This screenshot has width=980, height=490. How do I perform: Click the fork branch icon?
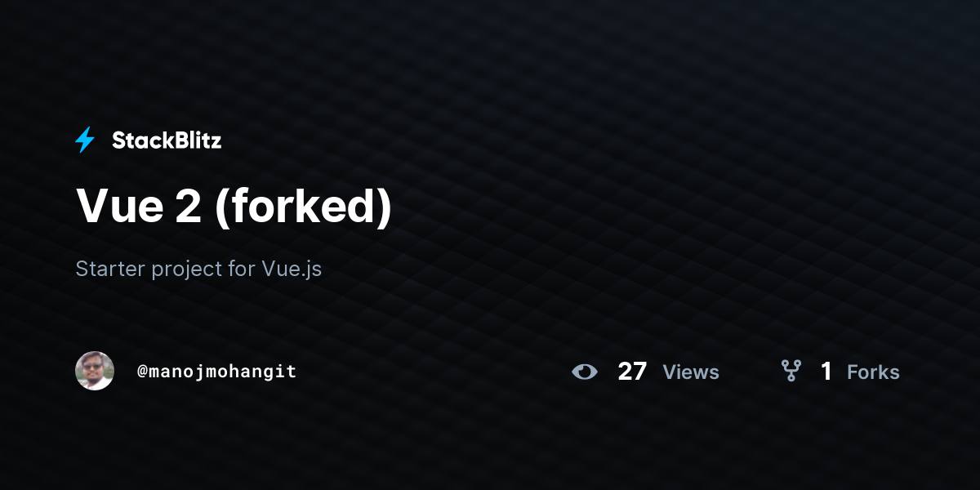791,372
